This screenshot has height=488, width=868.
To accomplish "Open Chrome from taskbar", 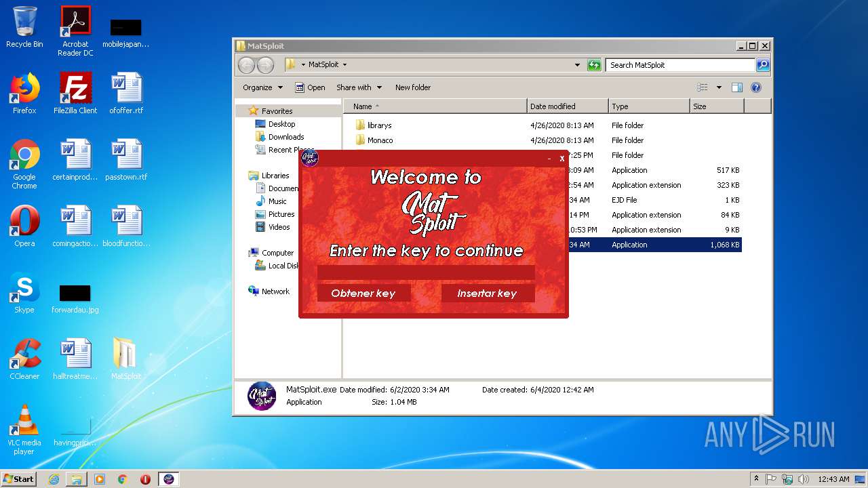I will pos(122,479).
